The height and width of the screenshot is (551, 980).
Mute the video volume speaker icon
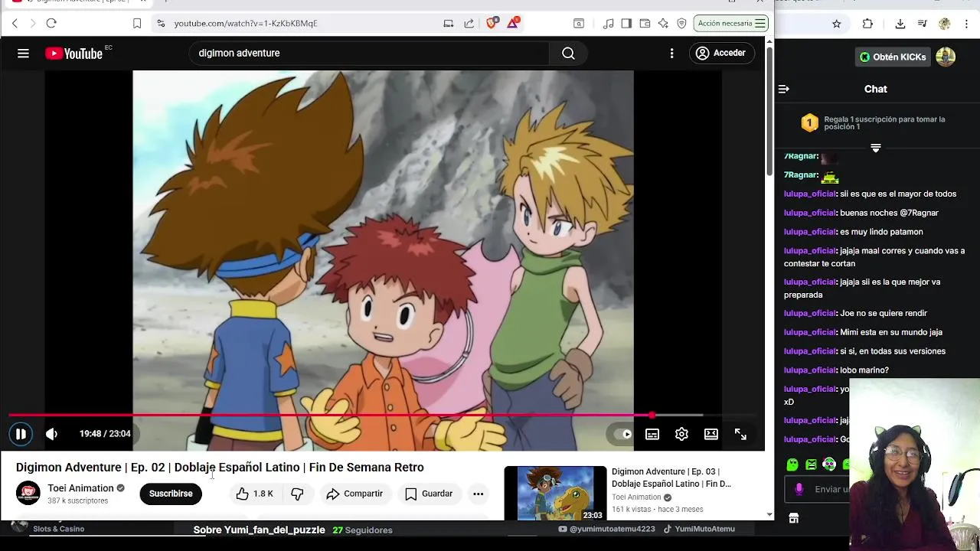click(51, 434)
